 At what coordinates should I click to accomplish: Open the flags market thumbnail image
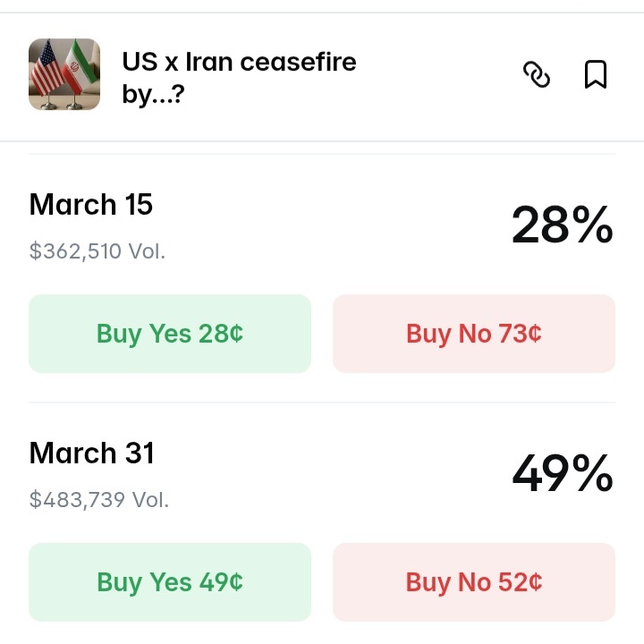pos(64,75)
